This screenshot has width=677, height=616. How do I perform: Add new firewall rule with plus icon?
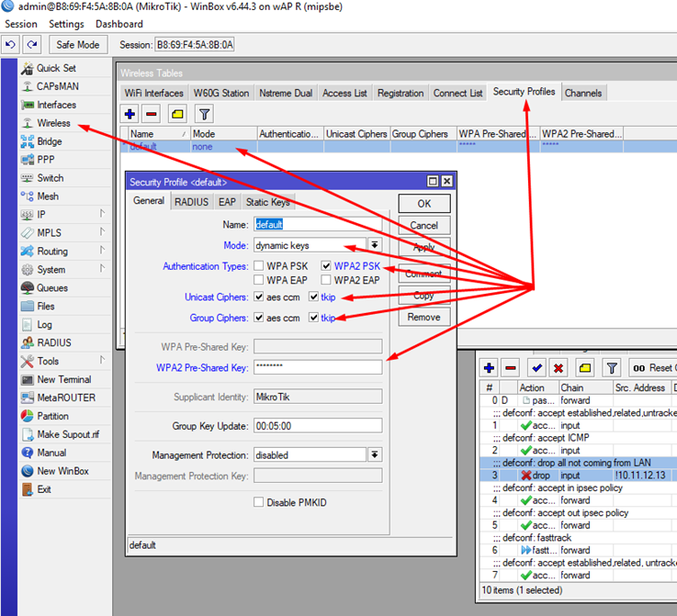pyautogui.click(x=489, y=368)
